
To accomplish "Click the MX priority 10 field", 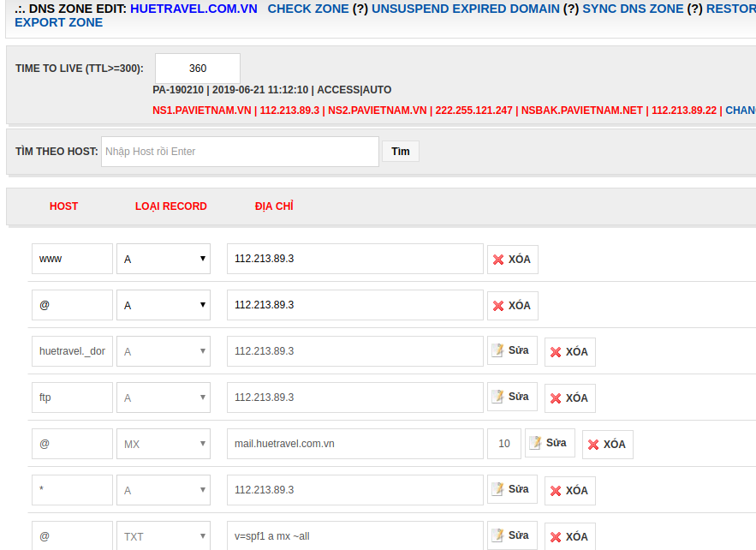I will pos(504,444).
